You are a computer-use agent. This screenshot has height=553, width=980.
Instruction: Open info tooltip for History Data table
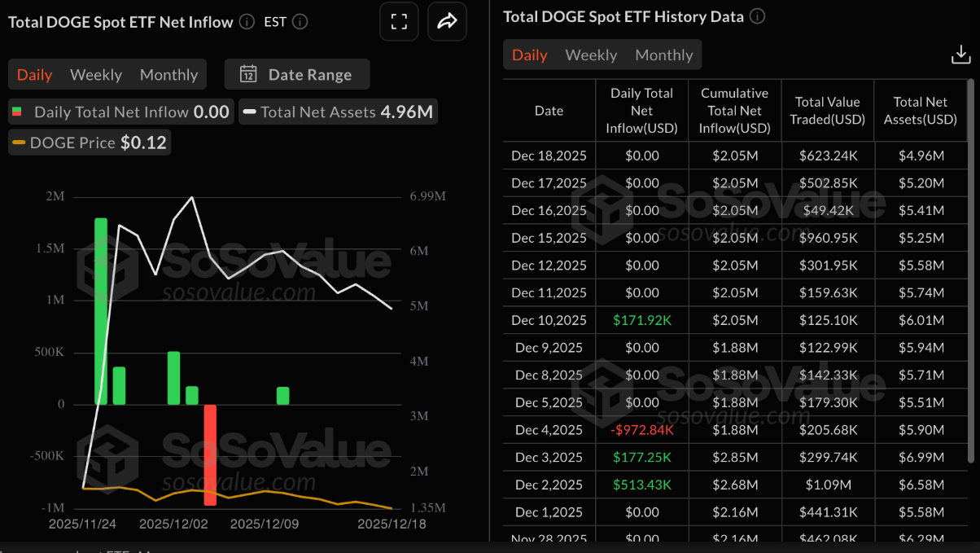click(757, 15)
